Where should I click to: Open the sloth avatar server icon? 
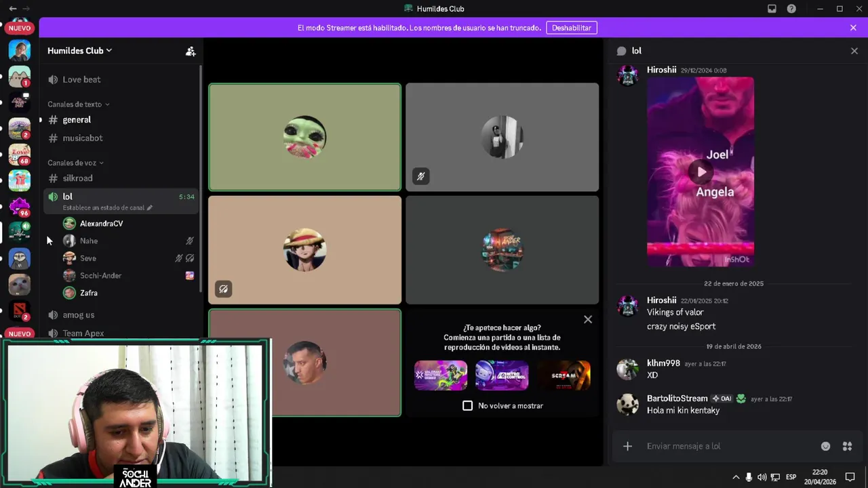[x=19, y=258]
